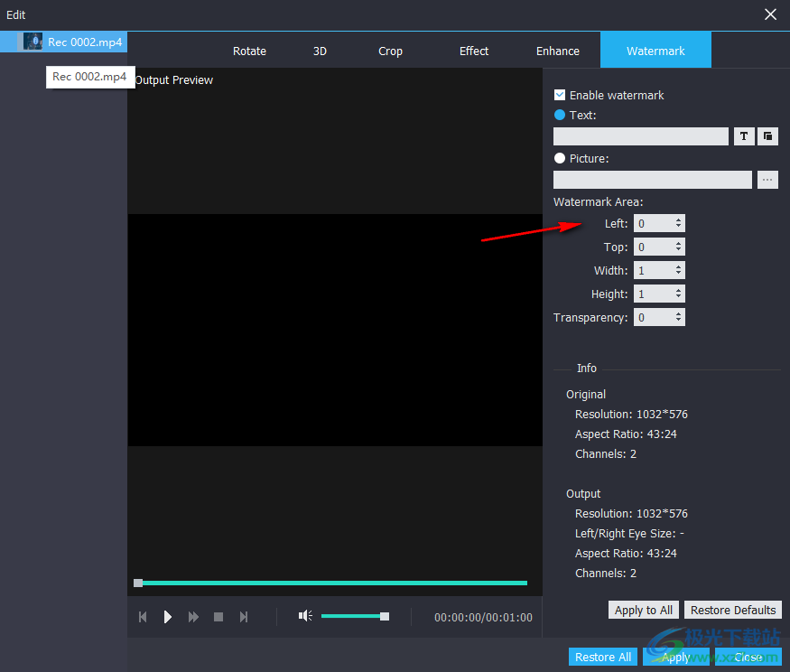Increase the Width value

[678, 266]
